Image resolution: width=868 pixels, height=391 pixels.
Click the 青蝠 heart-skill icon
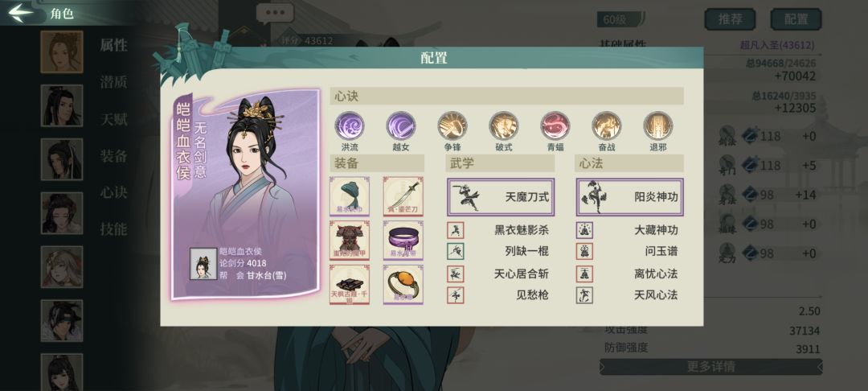555,126
